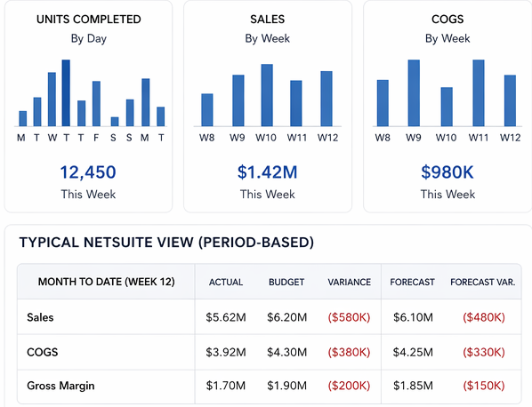Click the W12 bar in COGS chart
This screenshot has width=532, height=407.
(x=510, y=100)
